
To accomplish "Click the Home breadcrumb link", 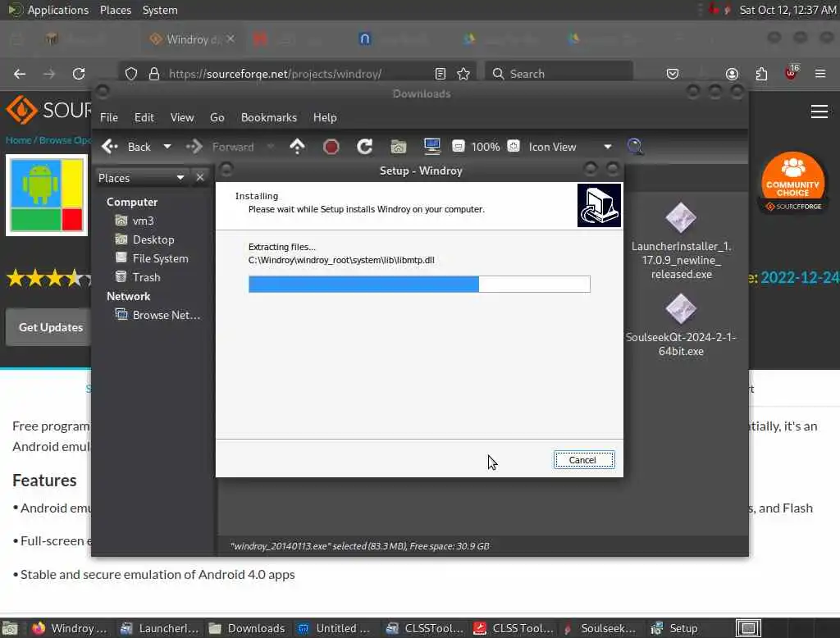I will [x=18, y=140].
